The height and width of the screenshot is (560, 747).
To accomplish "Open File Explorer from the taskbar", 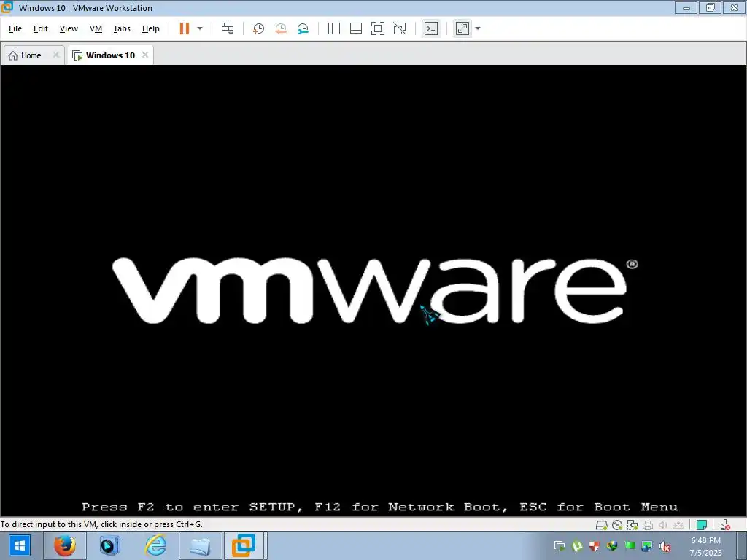I will pos(201,545).
